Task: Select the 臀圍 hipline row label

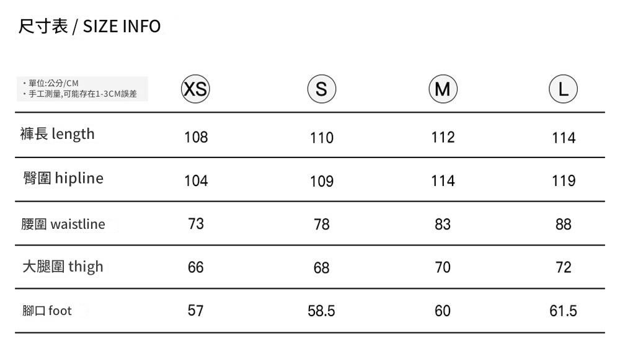Action: point(63,179)
